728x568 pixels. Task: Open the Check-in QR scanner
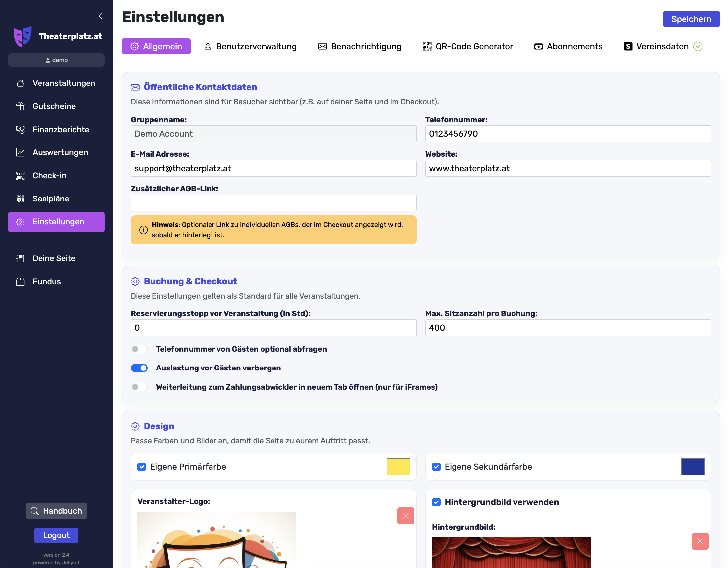coord(49,175)
